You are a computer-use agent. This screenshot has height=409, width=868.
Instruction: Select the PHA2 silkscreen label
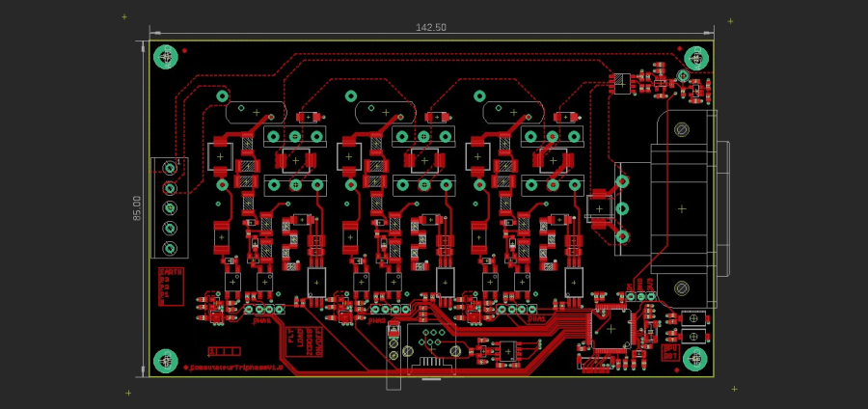point(377,319)
